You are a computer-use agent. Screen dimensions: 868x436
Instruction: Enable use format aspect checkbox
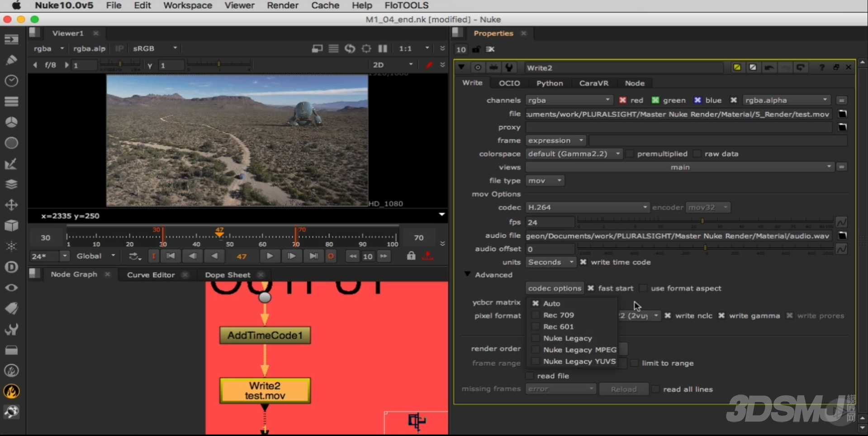[643, 288]
